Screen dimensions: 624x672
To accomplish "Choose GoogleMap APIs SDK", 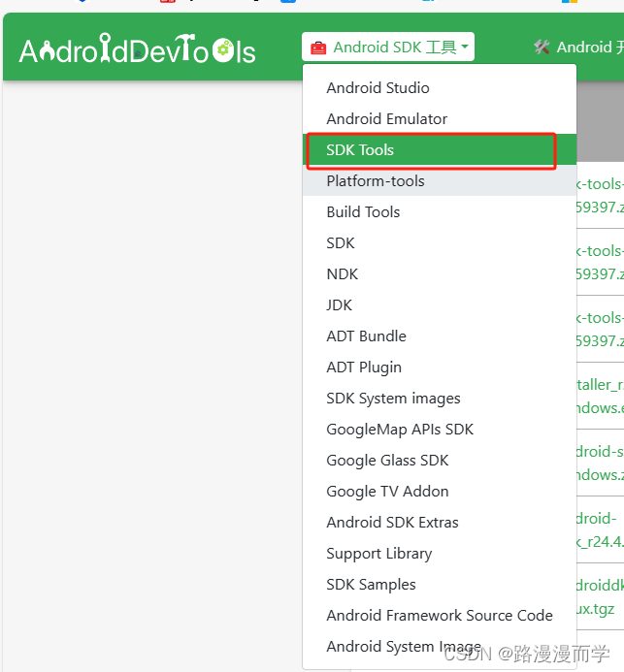I will point(440,430).
